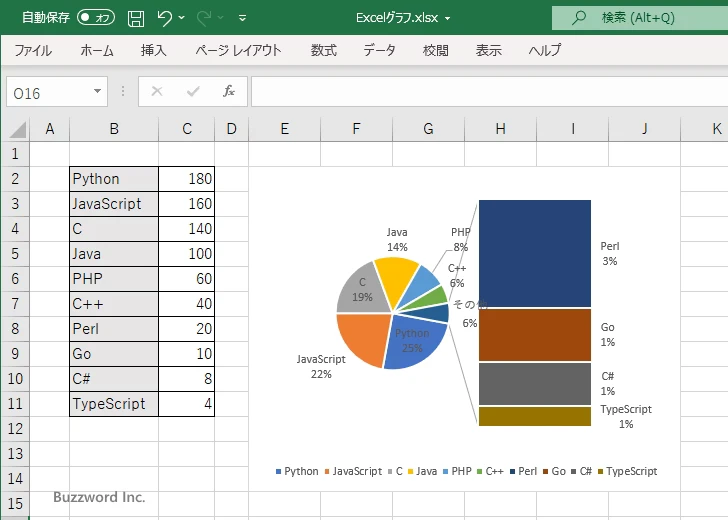The image size is (728, 520).
Task: Select row 12 header
Action: click(15, 429)
